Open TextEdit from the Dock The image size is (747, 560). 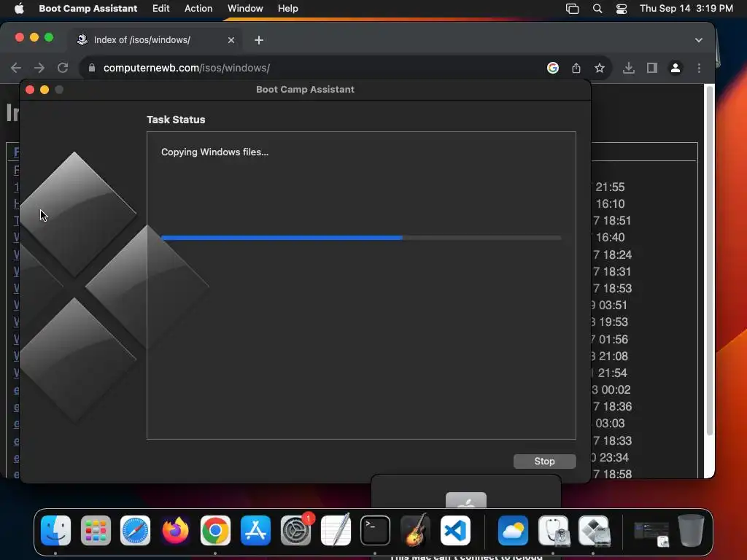pyautogui.click(x=336, y=531)
